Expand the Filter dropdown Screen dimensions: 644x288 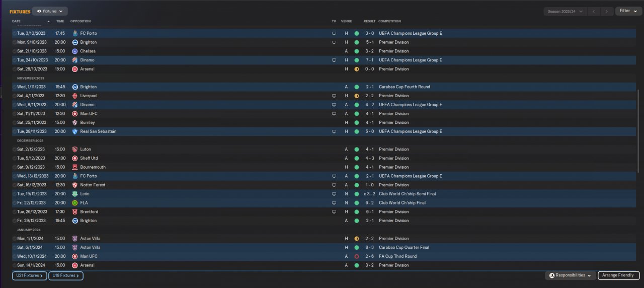click(628, 11)
